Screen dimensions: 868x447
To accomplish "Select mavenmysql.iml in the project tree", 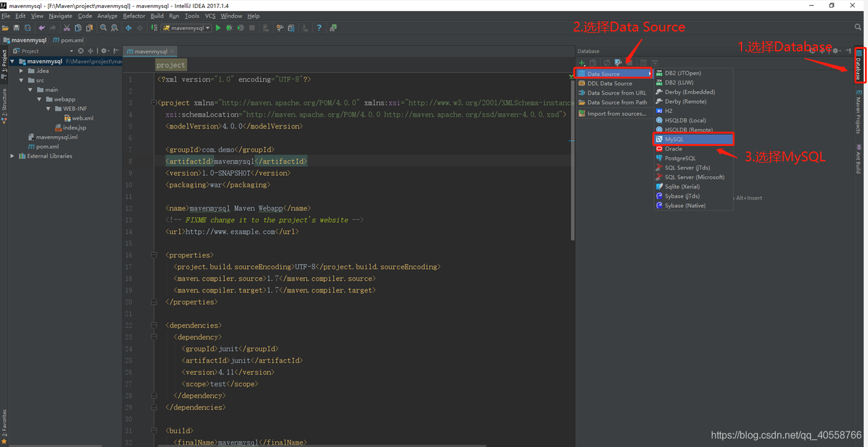I will tap(53, 137).
